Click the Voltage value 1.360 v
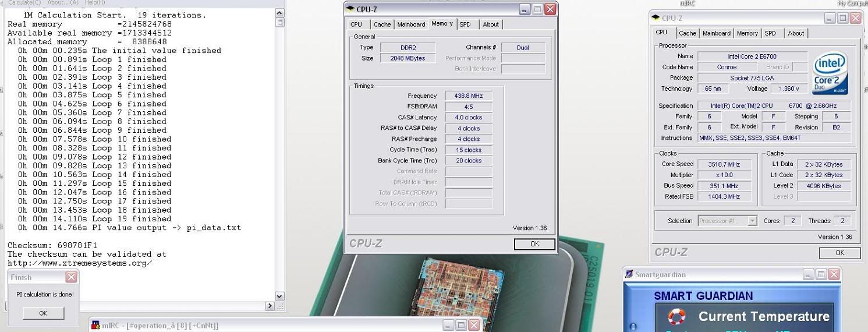 click(x=789, y=89)
